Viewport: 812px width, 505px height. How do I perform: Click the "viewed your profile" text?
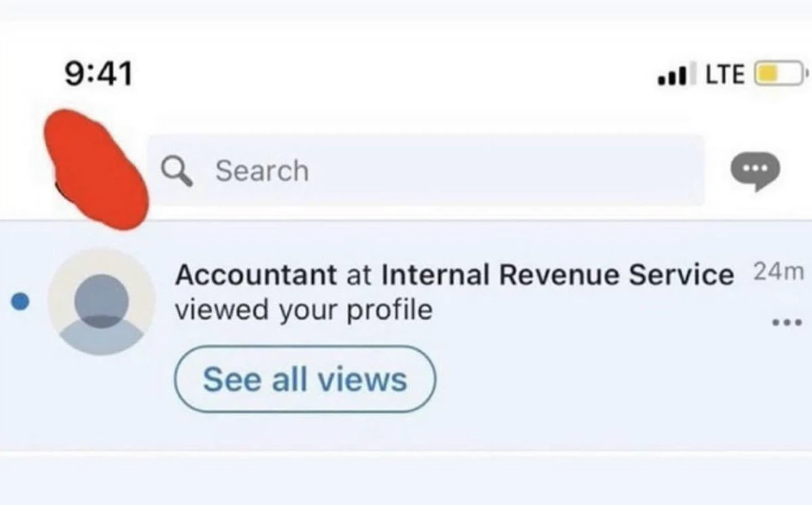(x=303, y=311)
